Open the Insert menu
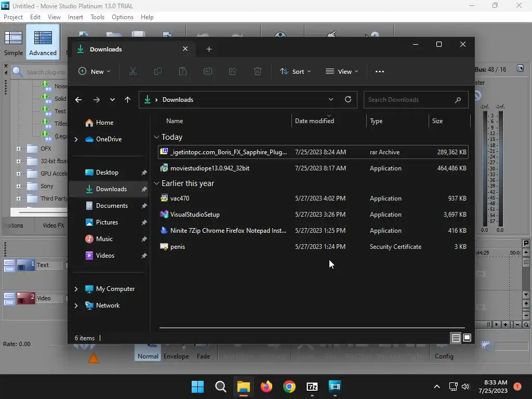532x399 pixels. coord(75,17)
